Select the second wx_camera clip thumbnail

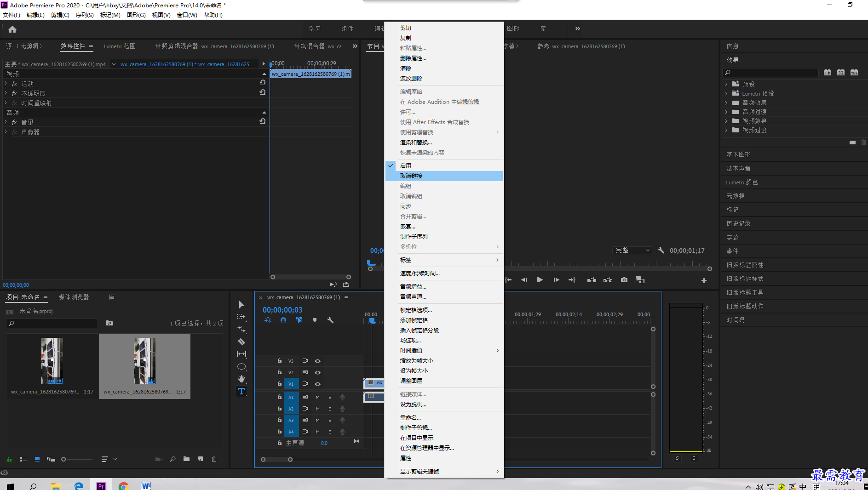[x=144, y=361]
